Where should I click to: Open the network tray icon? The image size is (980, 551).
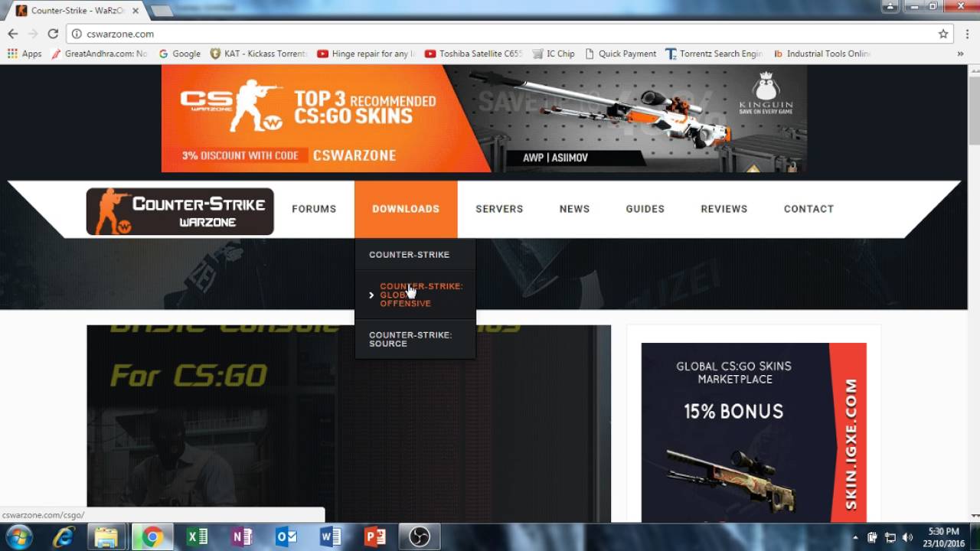click(x=890, y=537)
